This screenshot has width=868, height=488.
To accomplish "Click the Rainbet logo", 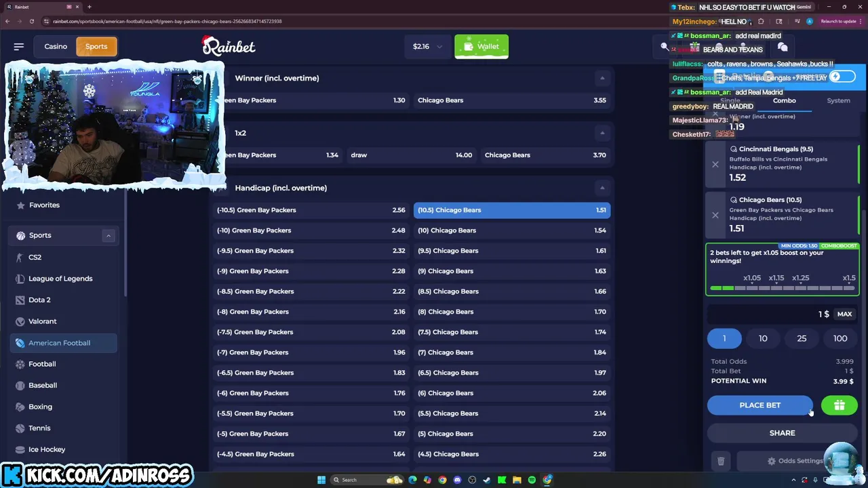I will tap(229, 46).
